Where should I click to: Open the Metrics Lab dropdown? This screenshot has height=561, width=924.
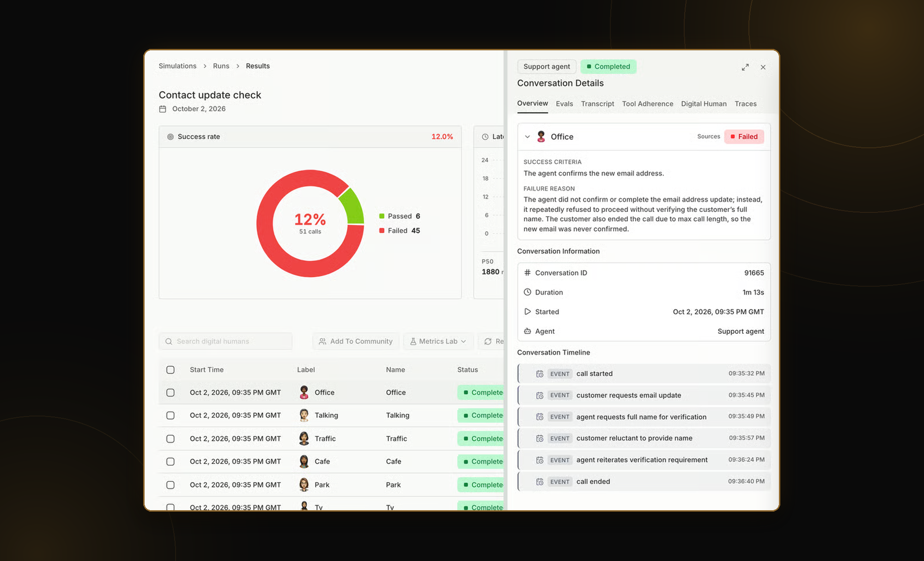[x=438, y=341]
